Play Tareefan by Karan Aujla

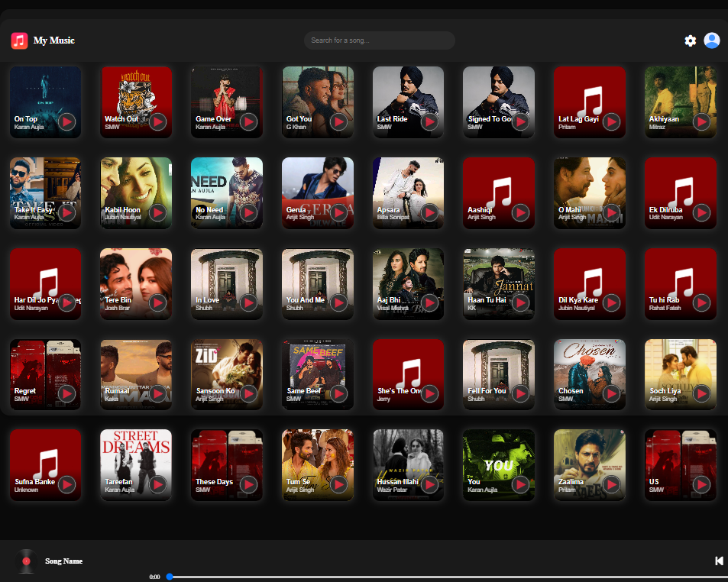click(x=158, y=485)
